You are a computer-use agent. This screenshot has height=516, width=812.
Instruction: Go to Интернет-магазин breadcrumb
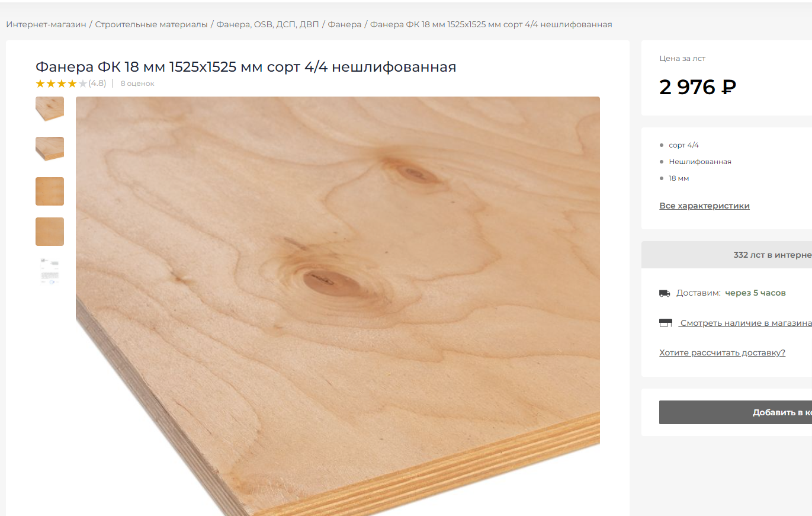click(x=46, y=24)
